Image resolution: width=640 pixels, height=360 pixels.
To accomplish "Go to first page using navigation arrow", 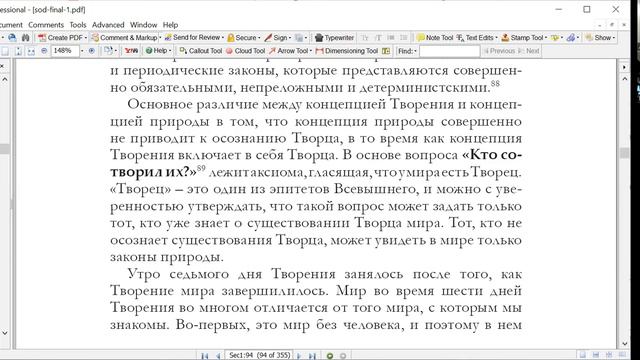I will (x=205, y=356).
